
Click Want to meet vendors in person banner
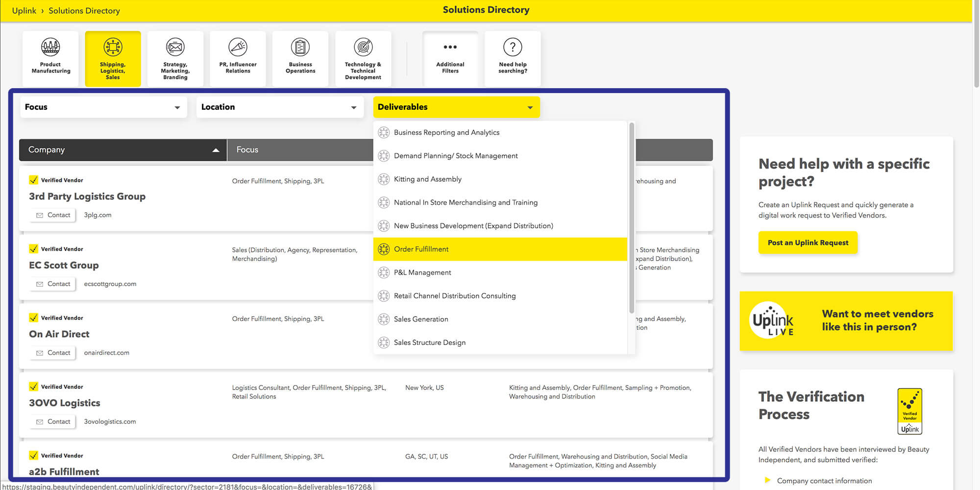click(846, 321)
